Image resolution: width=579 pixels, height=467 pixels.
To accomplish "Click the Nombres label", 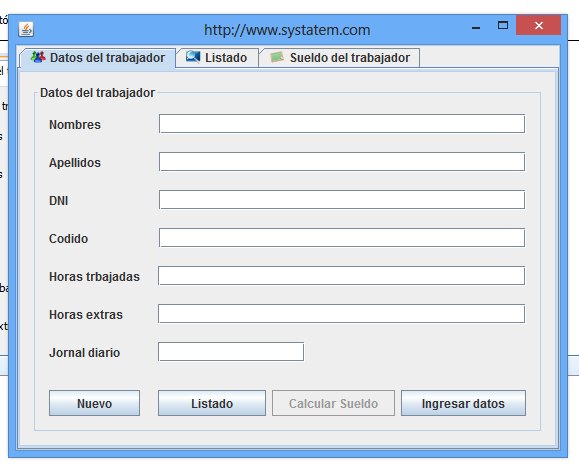I will (x=75, y=125).
